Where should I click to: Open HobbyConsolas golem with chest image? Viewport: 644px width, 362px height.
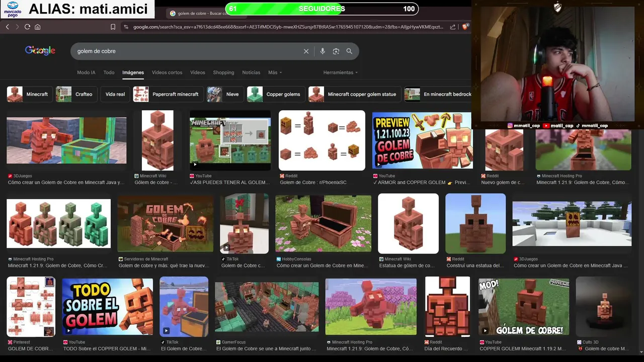click(x=323, y=224)
